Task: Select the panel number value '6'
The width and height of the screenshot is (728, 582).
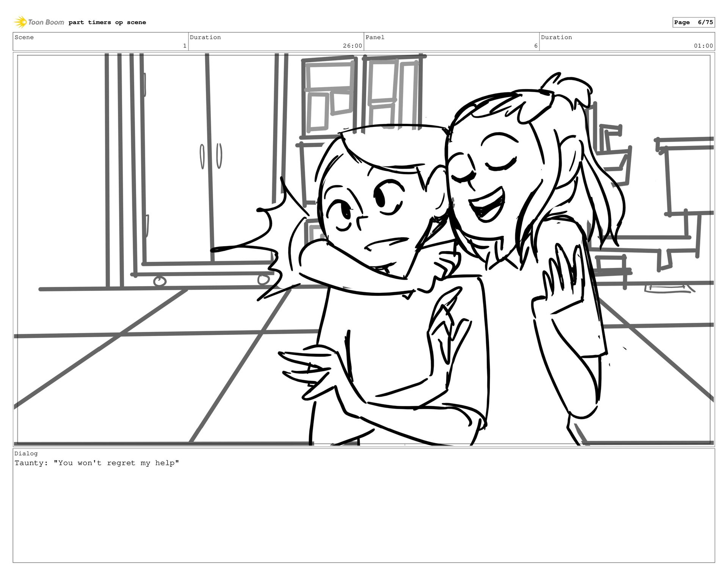Action: point(536,46)
